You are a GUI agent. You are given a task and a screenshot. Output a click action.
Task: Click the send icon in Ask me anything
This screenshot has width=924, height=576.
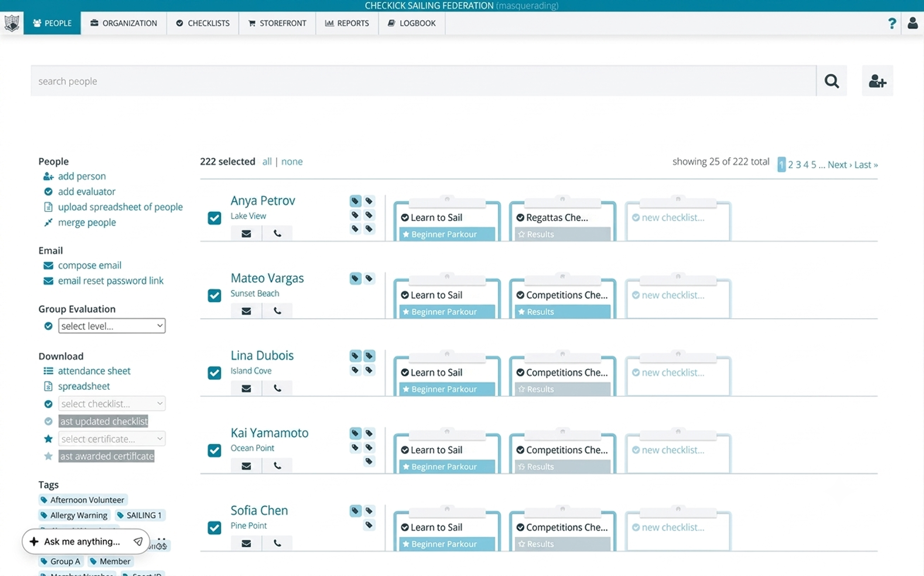(x=138, y=542)
